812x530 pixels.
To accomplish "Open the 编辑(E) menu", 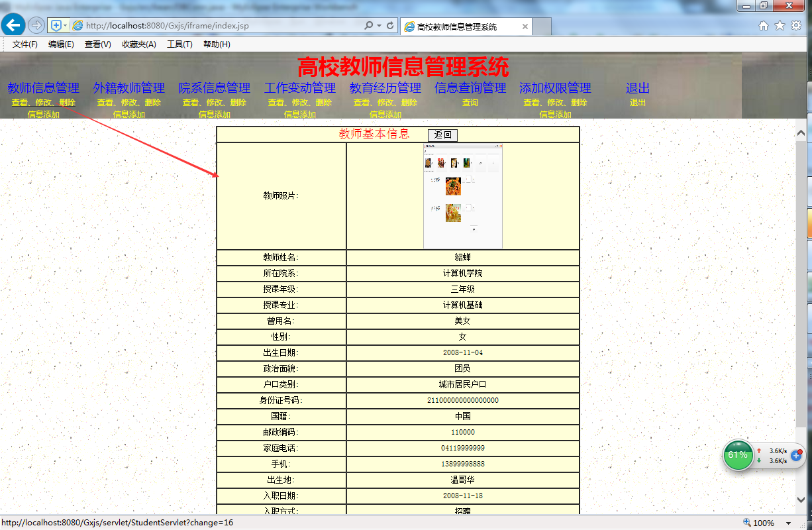I will (x=61, y=44).
